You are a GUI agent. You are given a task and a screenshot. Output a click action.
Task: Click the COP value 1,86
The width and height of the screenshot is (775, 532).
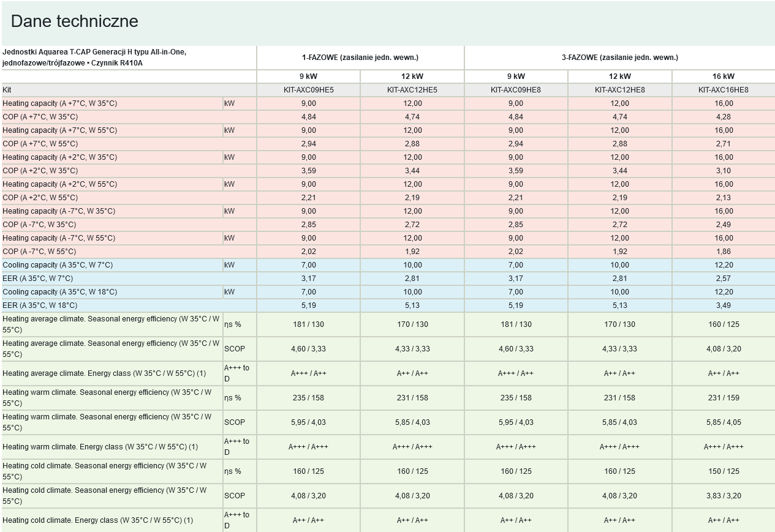click(x=723, y=252)
